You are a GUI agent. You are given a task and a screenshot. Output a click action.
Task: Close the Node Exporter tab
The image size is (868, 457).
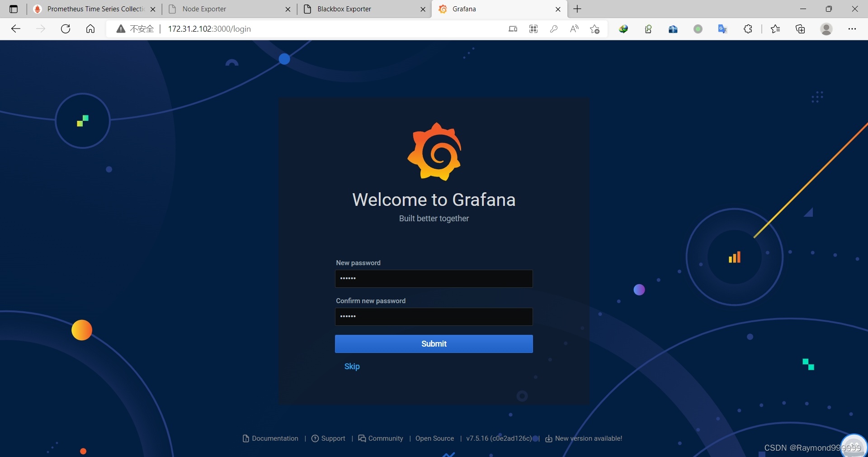[x=288, y=9]
